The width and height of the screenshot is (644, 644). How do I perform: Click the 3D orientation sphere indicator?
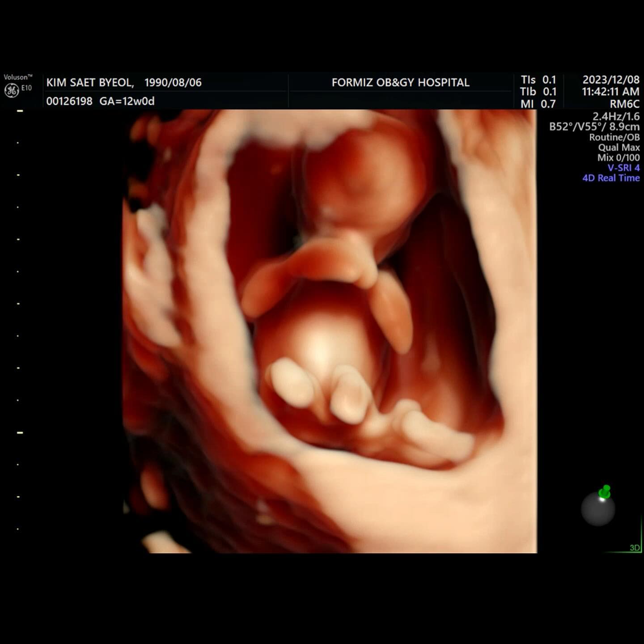pos(598,508)
